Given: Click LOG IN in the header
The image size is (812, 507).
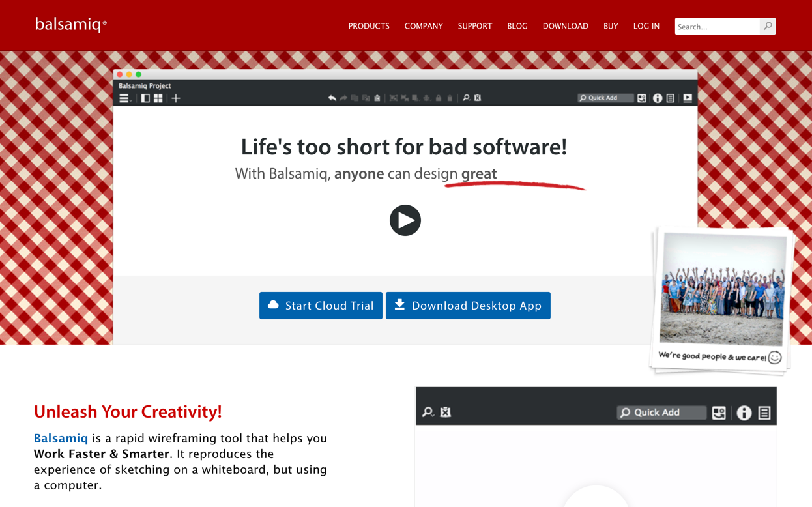Looking at the screenshot, I should (x=646, y=26).
